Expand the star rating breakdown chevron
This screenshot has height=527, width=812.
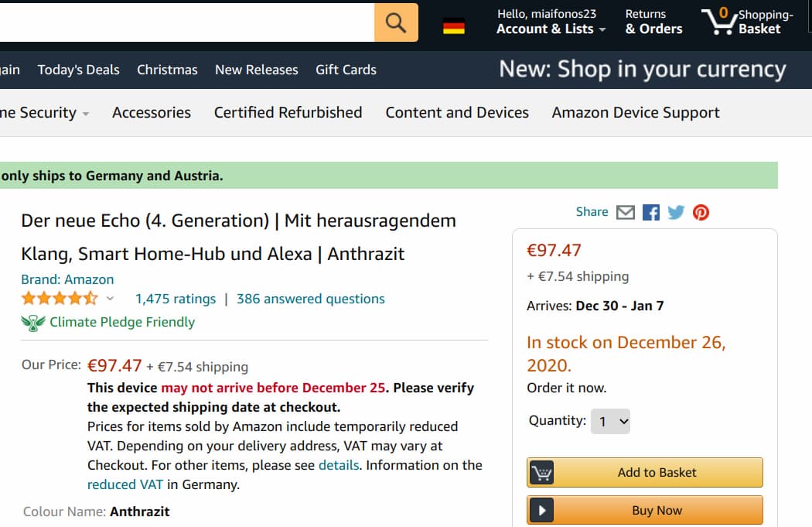(110, 299)
